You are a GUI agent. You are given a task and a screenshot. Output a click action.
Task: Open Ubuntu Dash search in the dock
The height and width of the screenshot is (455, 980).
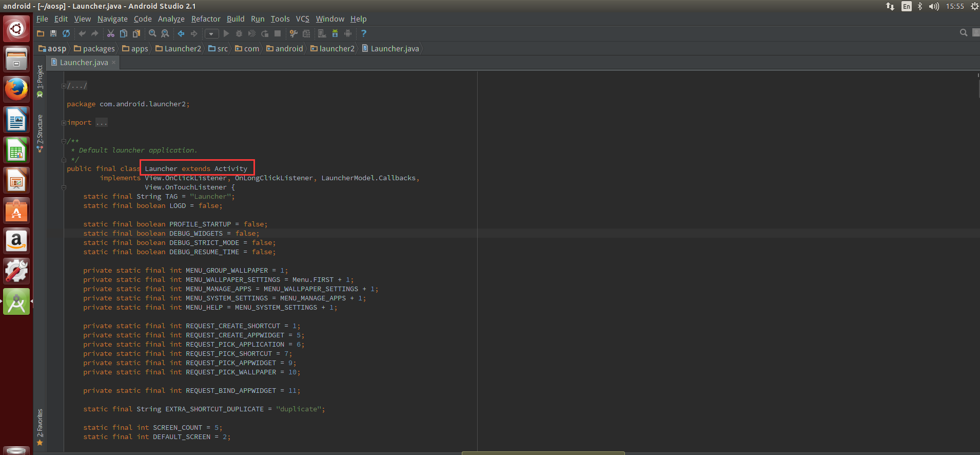point(16,29)
